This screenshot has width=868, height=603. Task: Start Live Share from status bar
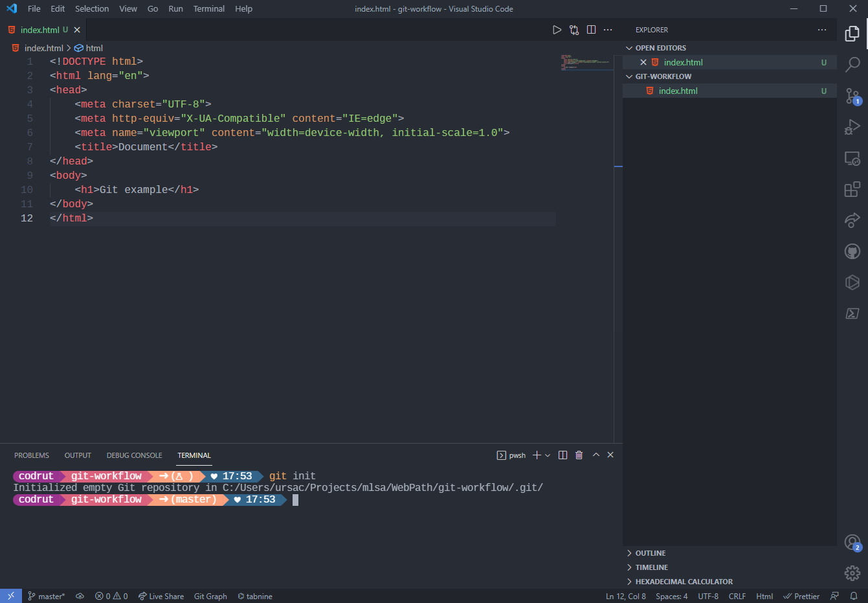[161, 596]
